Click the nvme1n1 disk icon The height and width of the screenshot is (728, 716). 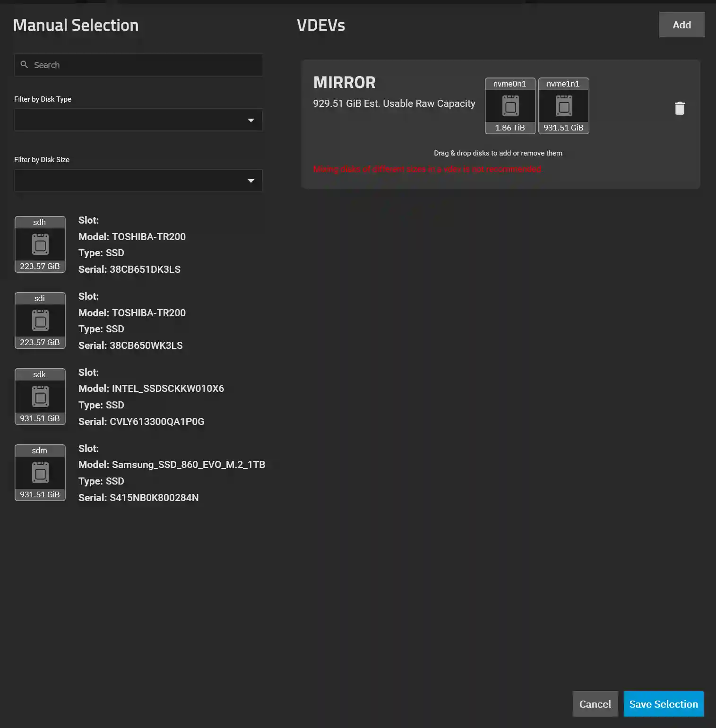563,105
